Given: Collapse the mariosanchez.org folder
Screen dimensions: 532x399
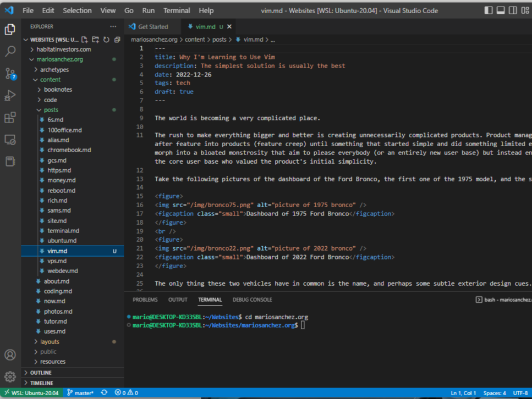Looking at the screenshot, I should tap(73, 59).
